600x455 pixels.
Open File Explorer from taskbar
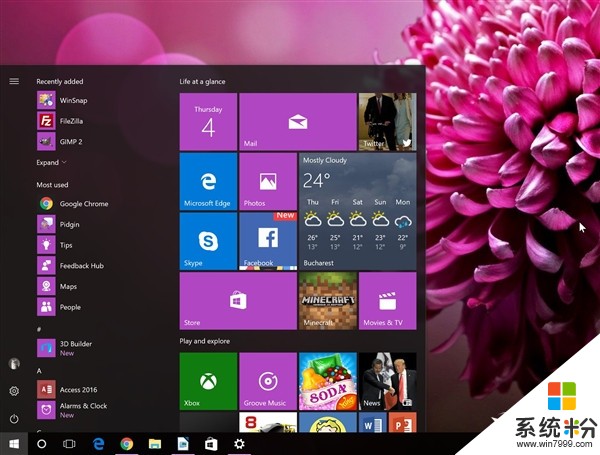tap(155, 444)
